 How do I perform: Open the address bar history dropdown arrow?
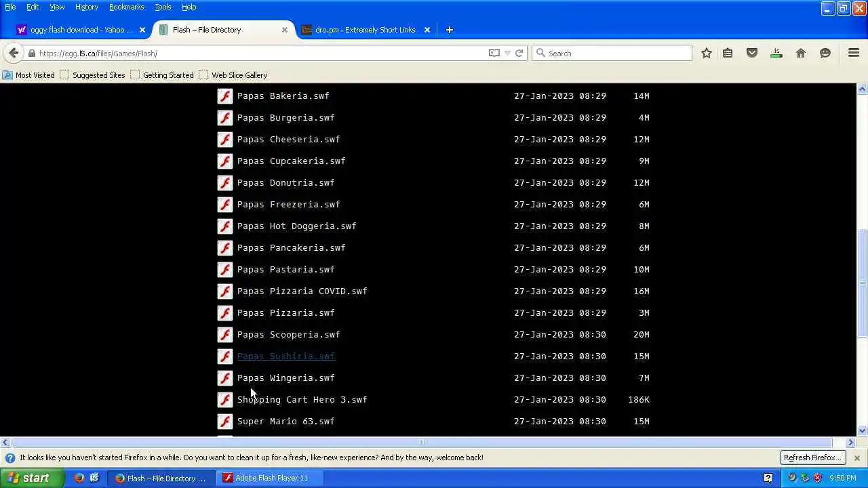(507, 53)
